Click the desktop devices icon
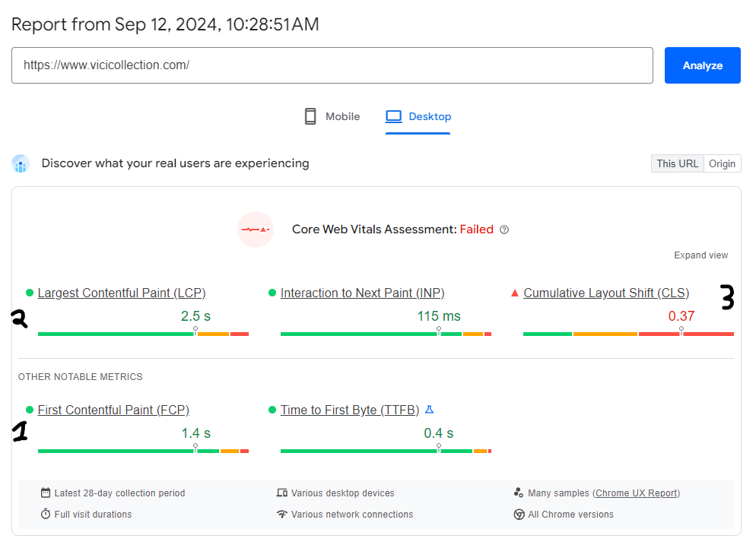 (x=282, y=493)
